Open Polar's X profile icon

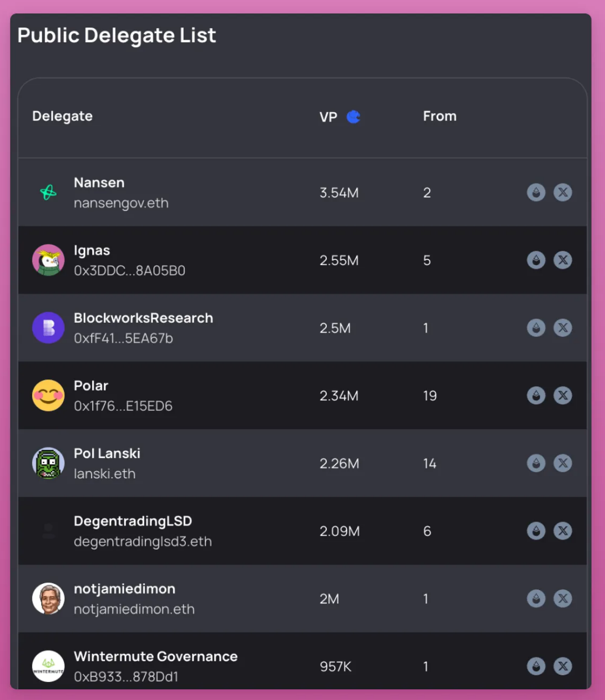click(562, 396)
